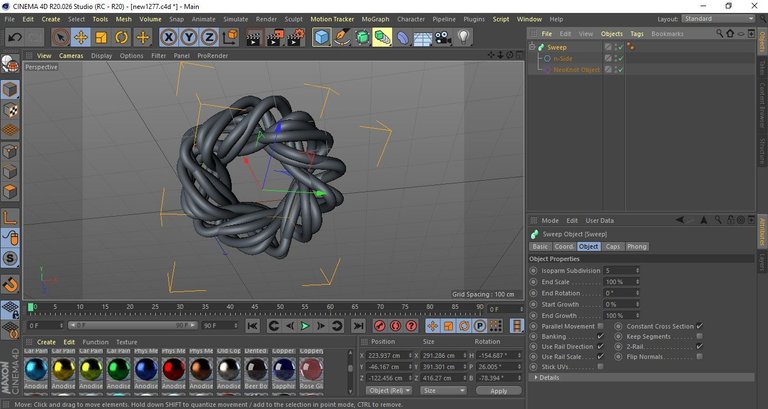Screen dimensions: 768x409
Task: Open the Objects manager Tags menu
Action: [637, 34]
